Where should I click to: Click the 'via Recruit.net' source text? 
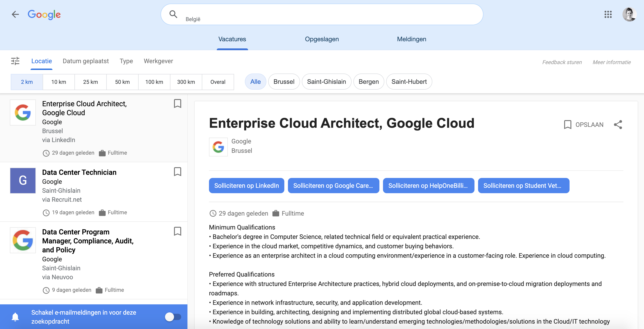point(62,200)
